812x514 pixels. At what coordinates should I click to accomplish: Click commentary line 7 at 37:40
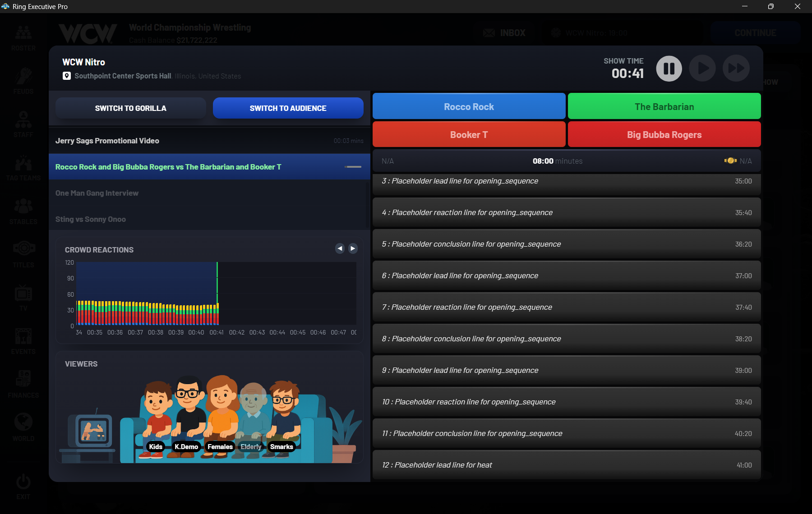coord(567,307)
